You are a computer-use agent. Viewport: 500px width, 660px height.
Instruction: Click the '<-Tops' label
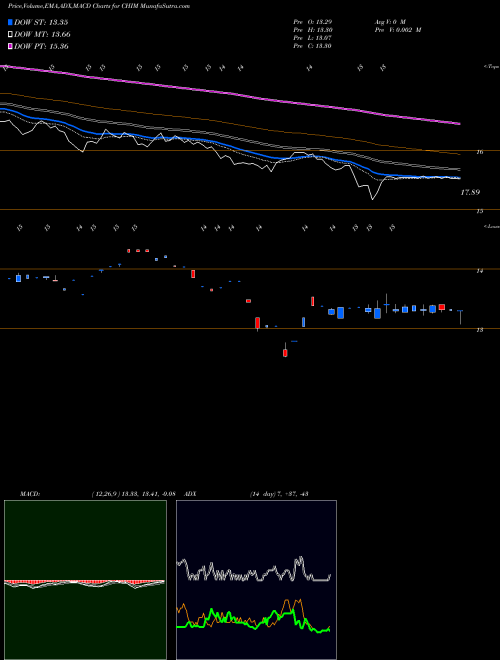click(x=491, y=67)
